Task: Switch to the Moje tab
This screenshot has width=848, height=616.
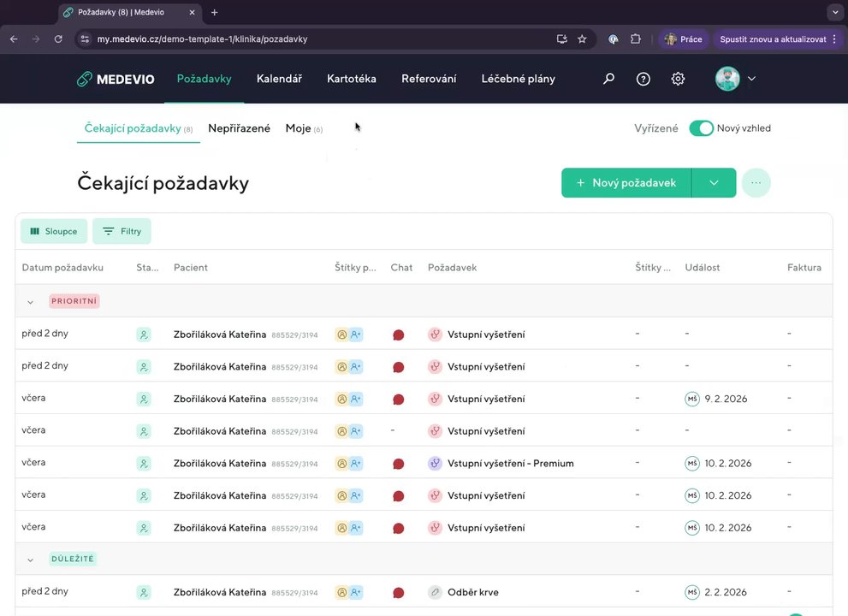Action: coord(304,128)
